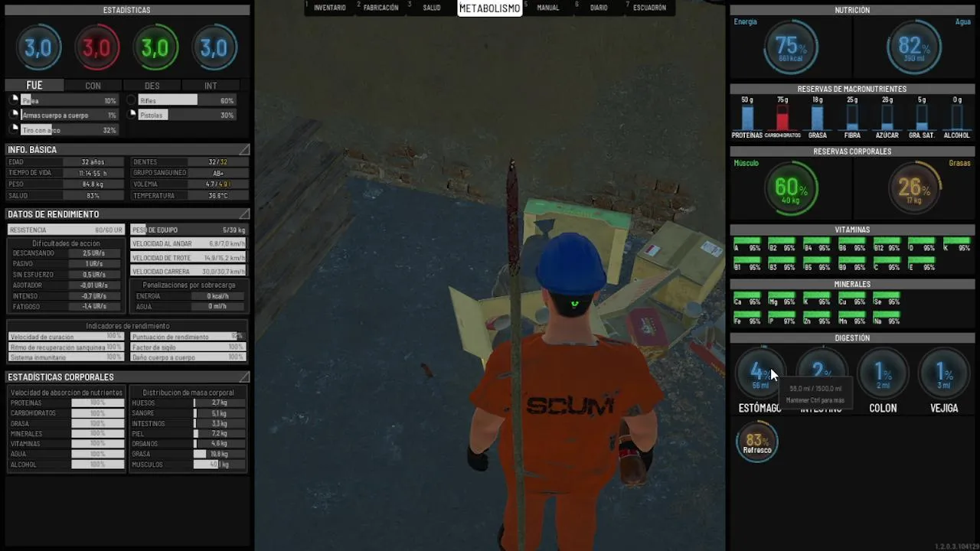Click the Armas cuerpo a cuerpo skill icon
Viewport: 980px width, 551px height.
pos(14,115)
